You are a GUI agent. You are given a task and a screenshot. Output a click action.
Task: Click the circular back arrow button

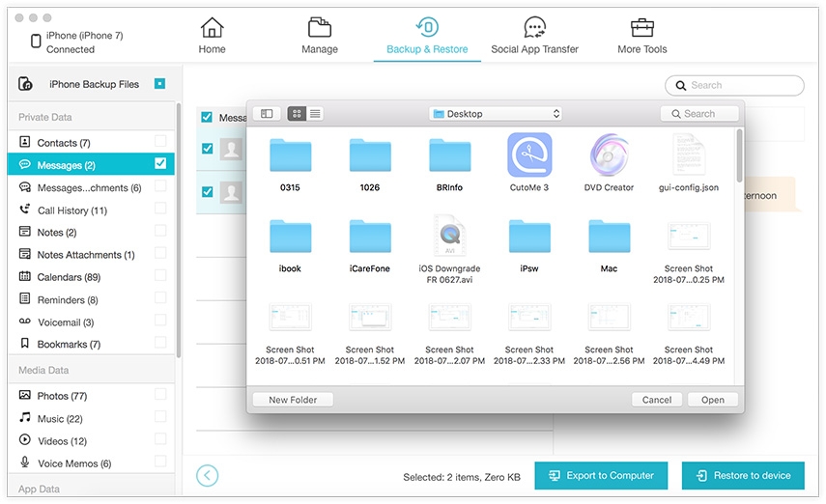(207, 476)
